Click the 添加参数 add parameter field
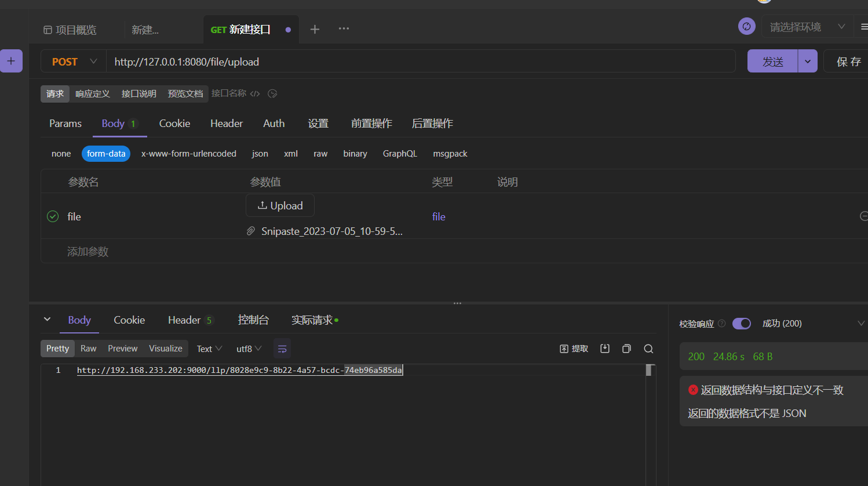Image resolution: width=868 pixels, height=486 pixels. point(88,252)
